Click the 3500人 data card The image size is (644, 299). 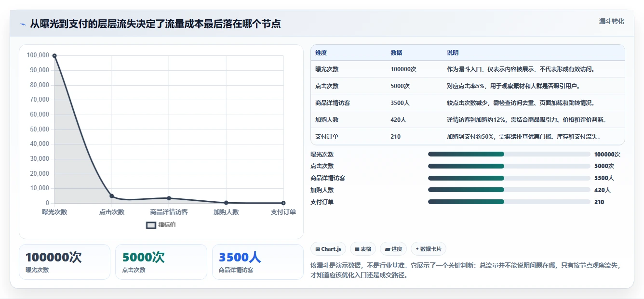tap(258, 262)
